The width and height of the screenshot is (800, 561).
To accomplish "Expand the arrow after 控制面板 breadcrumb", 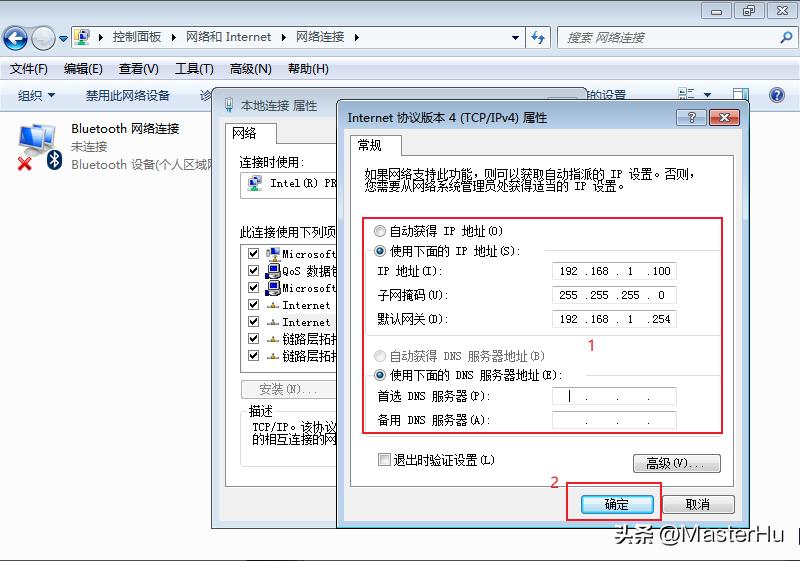I will (x=174, y=37).
